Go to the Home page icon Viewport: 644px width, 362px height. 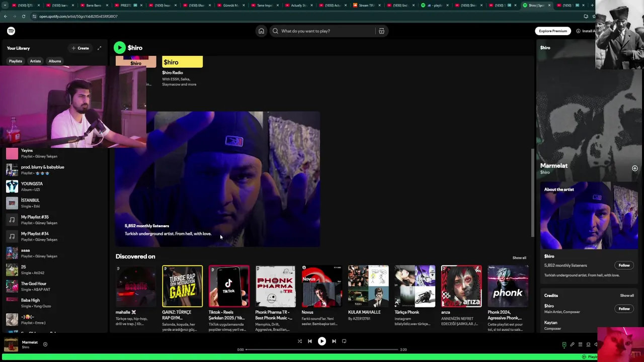(x=261, y=31)
